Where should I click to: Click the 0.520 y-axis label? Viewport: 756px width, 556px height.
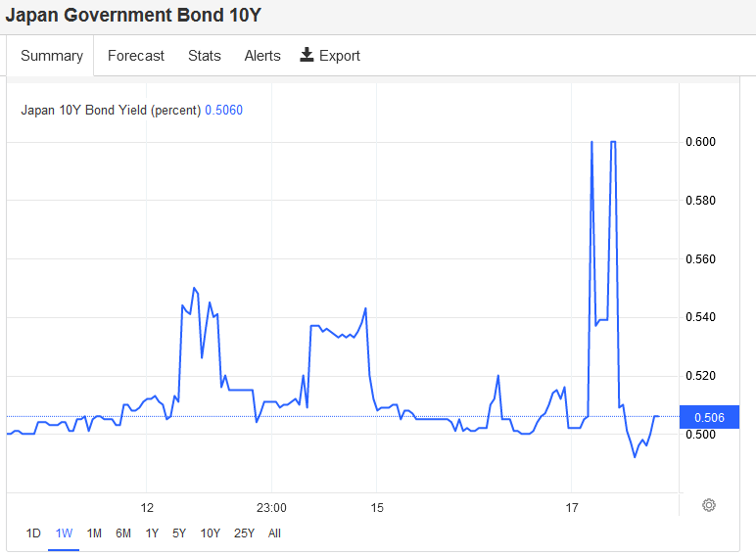(700, 376)
